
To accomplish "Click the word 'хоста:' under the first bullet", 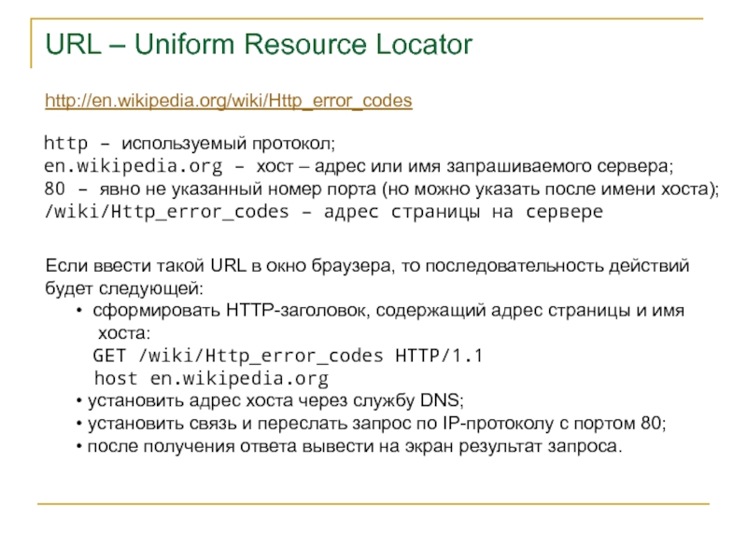I will pos(124,333).
